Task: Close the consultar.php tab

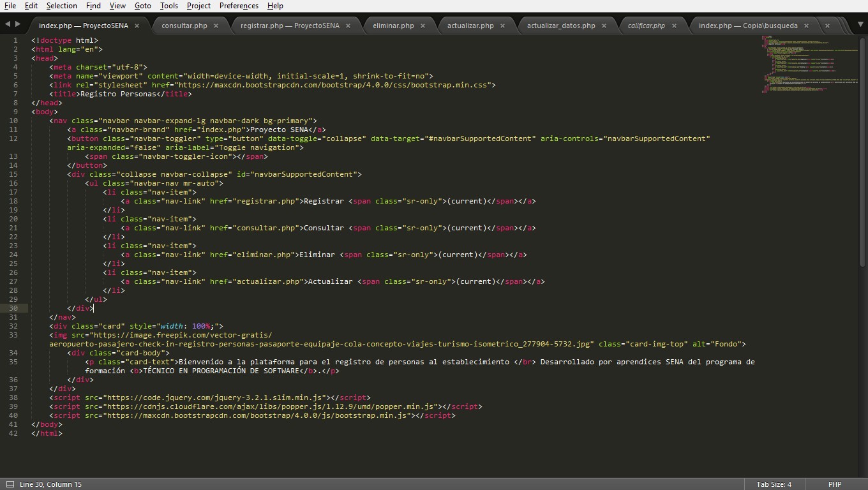Action: pos(216,26)
